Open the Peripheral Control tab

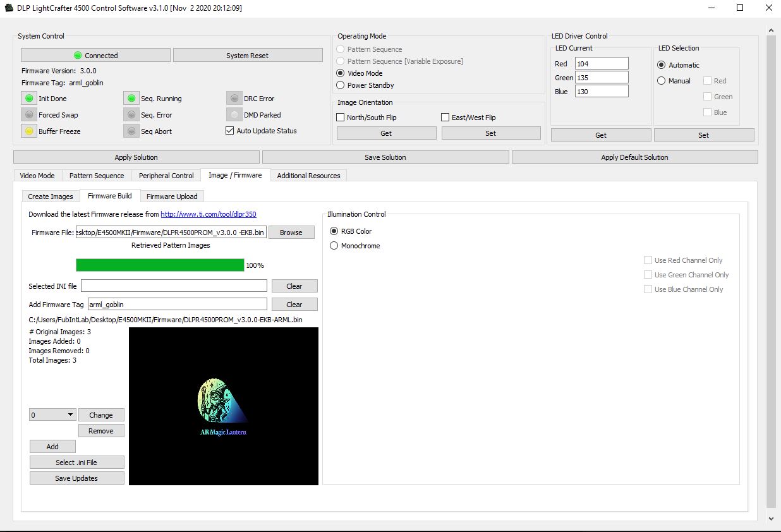[x=166, y=176]
